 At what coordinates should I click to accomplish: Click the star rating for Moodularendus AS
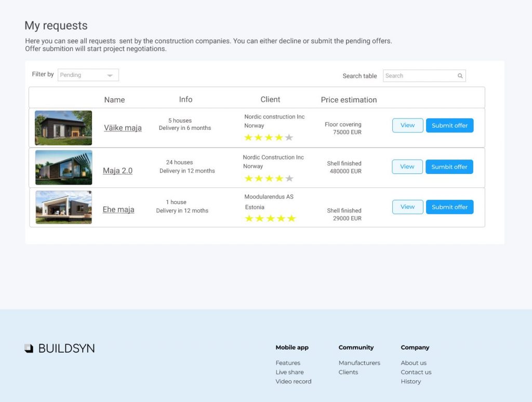270,219
